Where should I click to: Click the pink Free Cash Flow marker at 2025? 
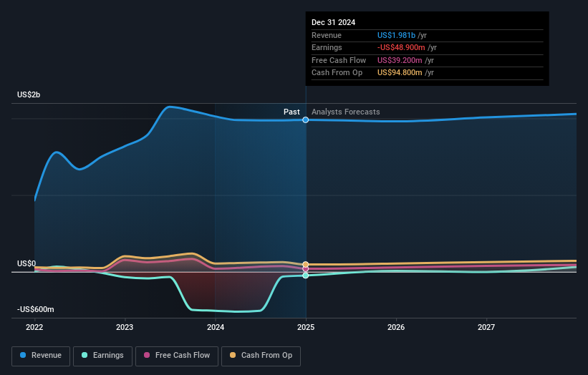click(x=306, y=268)
